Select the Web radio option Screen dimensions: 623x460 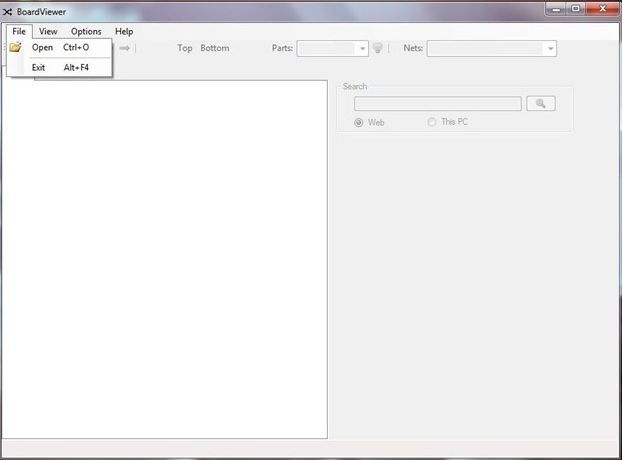(x=359, y=122)
